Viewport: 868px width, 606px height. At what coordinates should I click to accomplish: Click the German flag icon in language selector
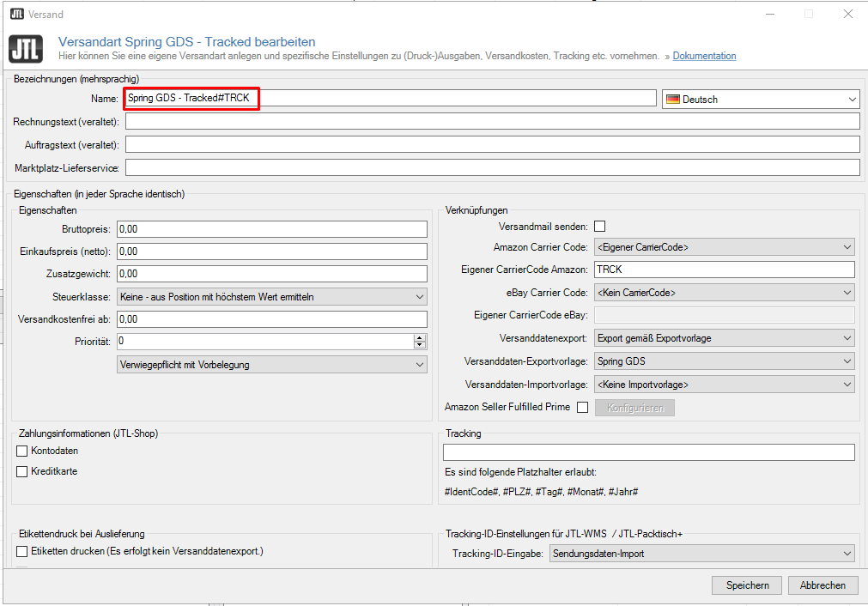coord(672,100)
